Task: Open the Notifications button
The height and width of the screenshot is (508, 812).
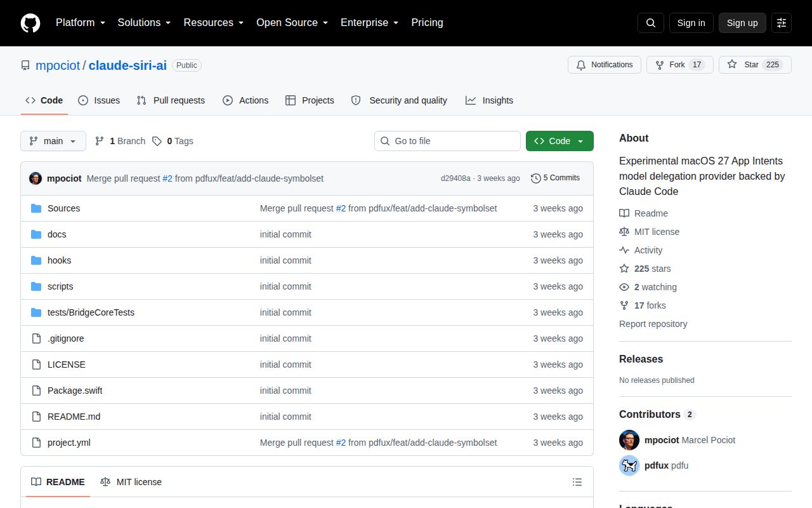Action: coord(605,65)
